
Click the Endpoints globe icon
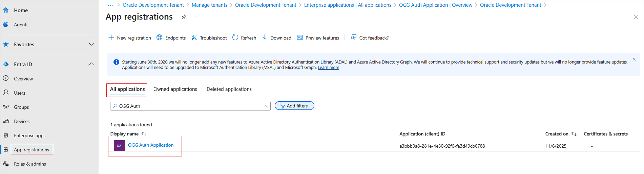159,38
